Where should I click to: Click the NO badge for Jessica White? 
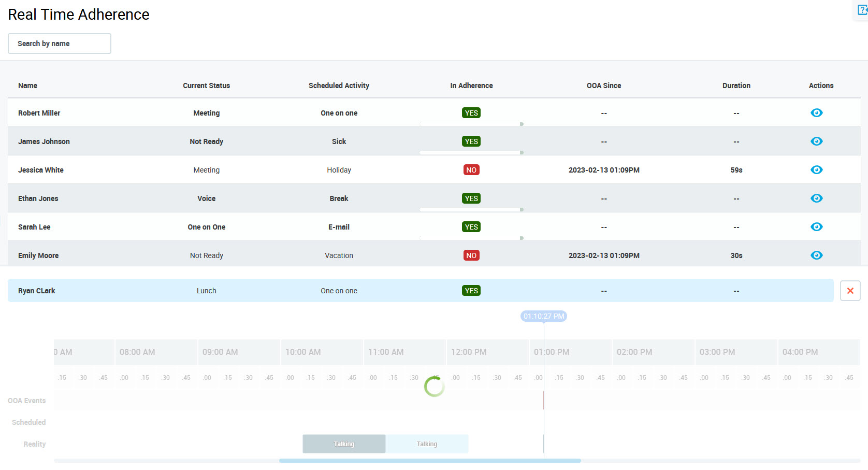click(x=471, y=170)
